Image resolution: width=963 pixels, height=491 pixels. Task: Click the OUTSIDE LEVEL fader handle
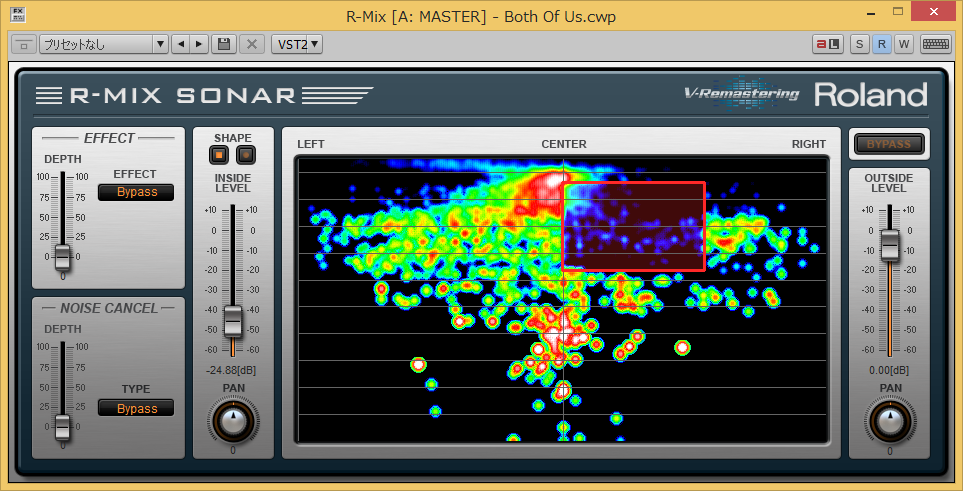pyautogui.click(x=889, y=245)
